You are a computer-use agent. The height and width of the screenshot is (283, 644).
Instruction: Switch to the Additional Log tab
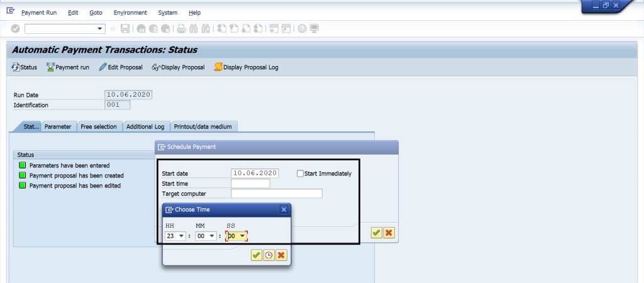tap(145, 126)
